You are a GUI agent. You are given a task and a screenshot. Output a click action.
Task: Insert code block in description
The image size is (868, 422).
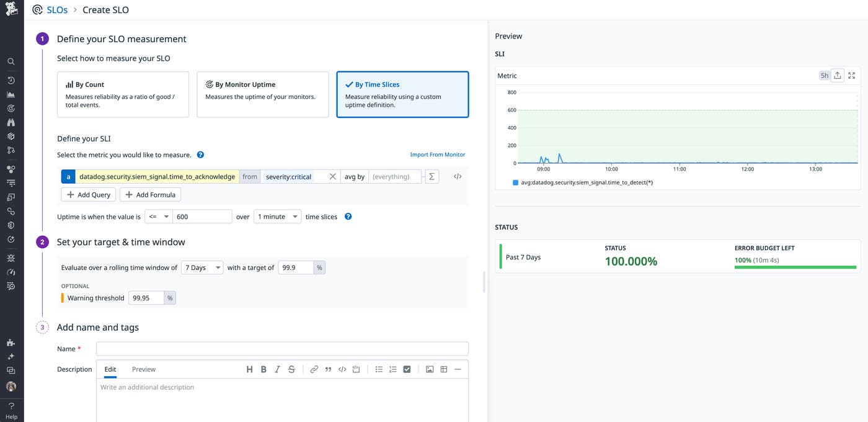[x=356, y=369]
